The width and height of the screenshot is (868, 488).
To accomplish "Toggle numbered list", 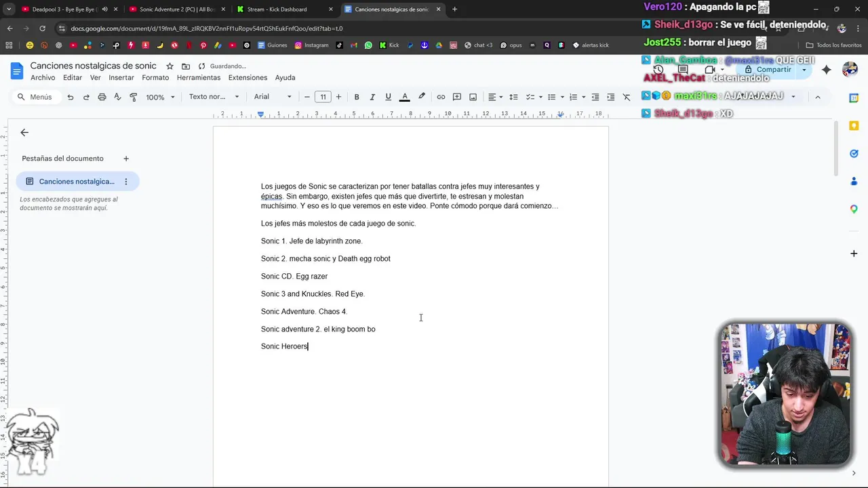I will [x=573, y=97].
